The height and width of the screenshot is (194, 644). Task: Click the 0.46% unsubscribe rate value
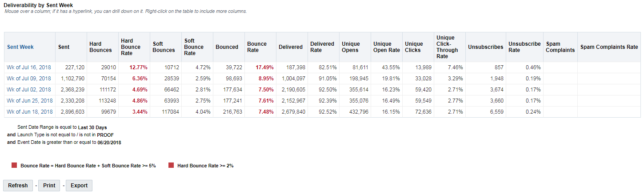533,67
